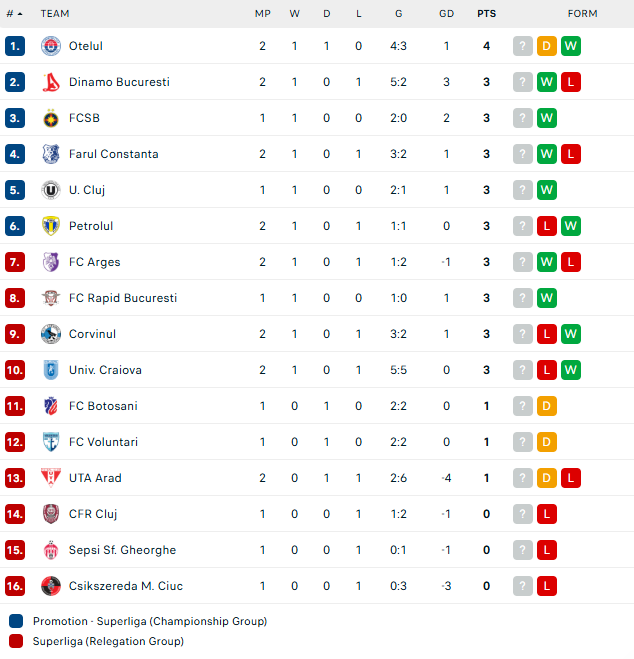Open the U. Cluj logo
Screen dimensions: 634x659
click(51, 190)
